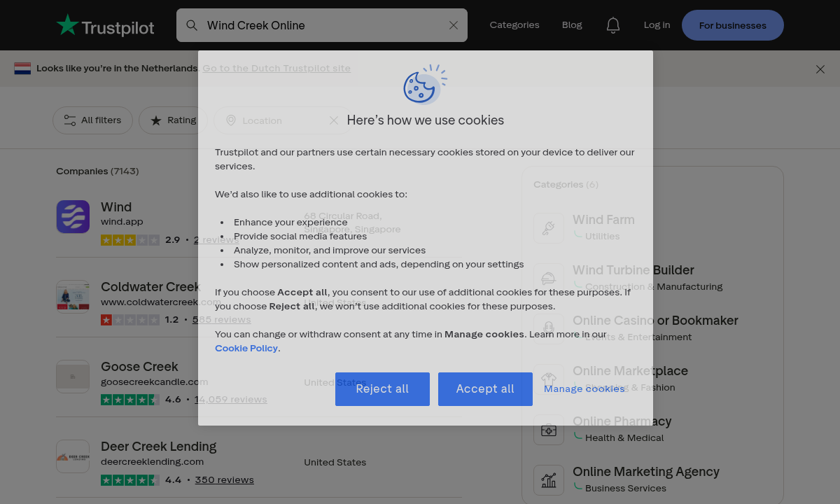
Task: Click the deercreeklending.com domain text
Action: pos(152,462)
